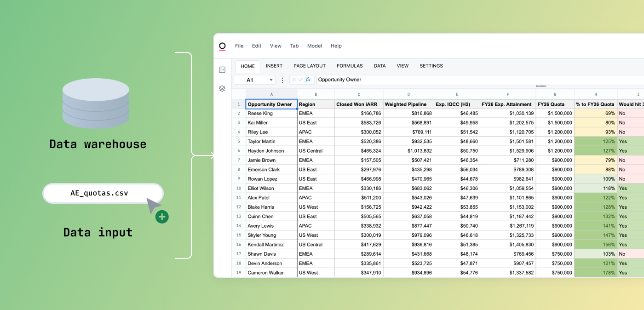Click the green plus add icon
644x310 pixels.
point(162,217)
